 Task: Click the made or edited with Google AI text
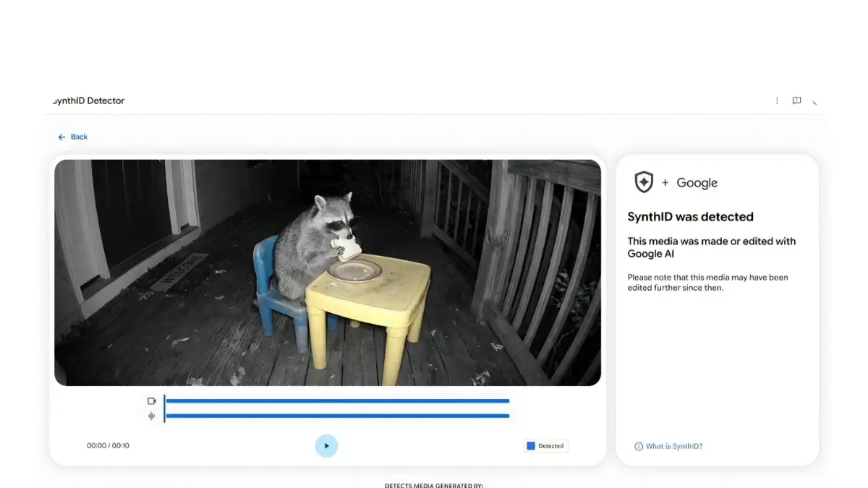pyautogui.click(x=712, y=247)
